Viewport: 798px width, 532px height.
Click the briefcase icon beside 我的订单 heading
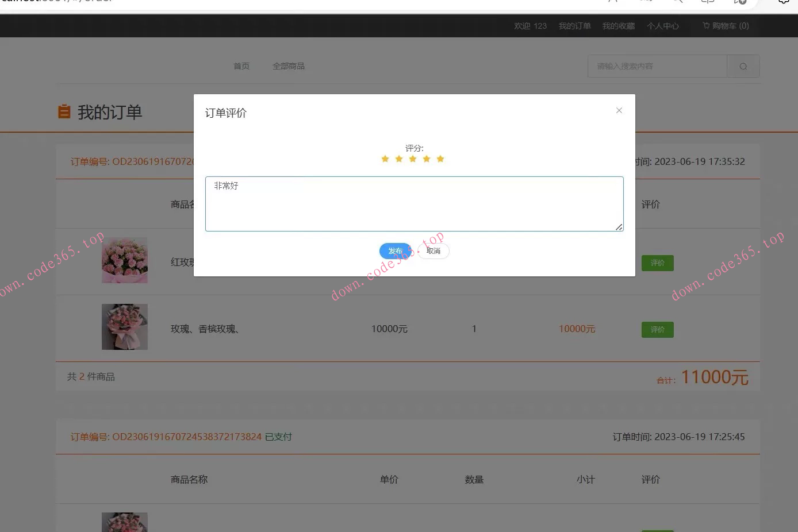tap(65, 112)
